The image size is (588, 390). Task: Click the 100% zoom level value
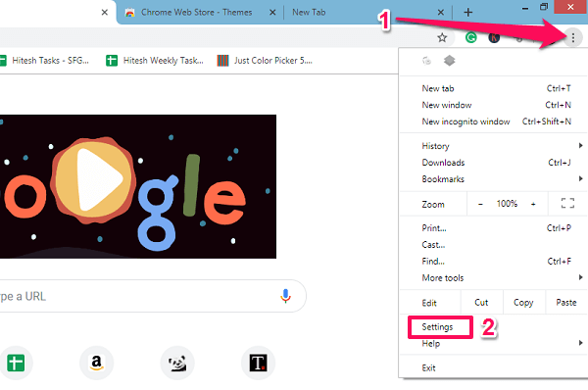point(507,204)
